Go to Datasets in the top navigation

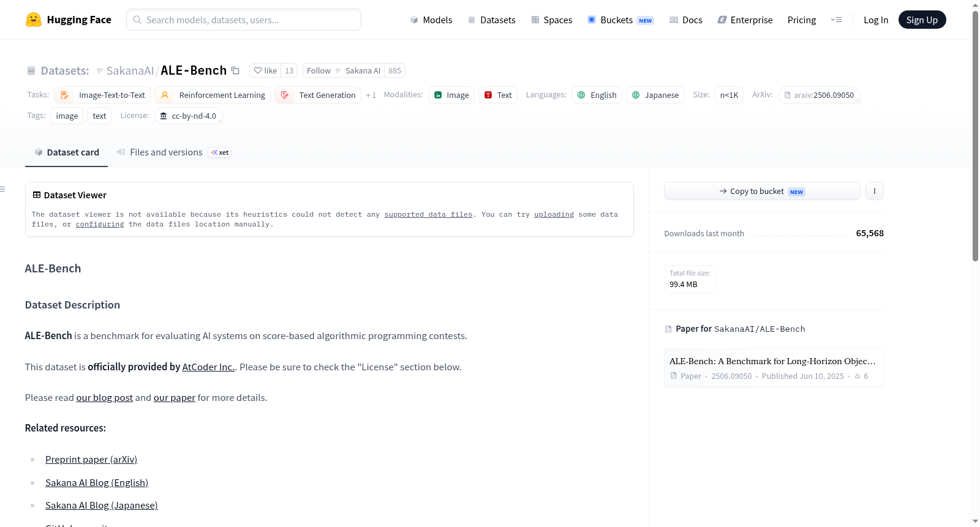coord(491,20)
